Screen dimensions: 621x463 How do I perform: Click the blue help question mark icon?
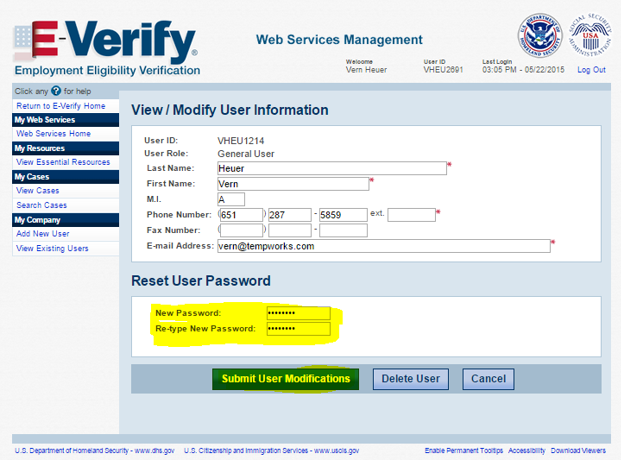(x=56, y=91)
